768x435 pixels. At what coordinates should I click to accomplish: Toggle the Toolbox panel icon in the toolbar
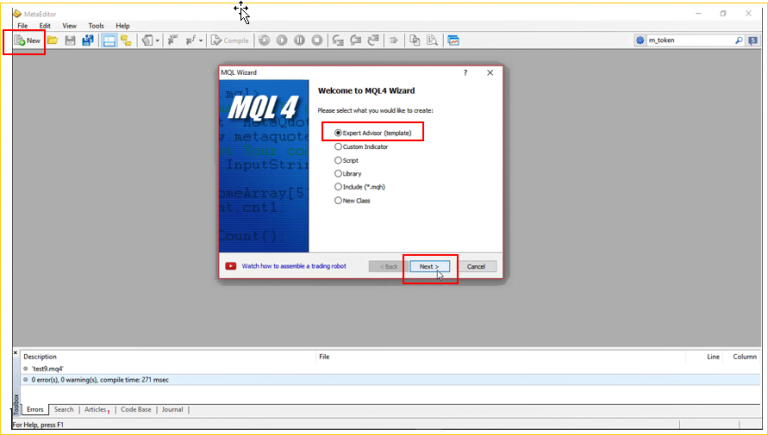point(109,41)
